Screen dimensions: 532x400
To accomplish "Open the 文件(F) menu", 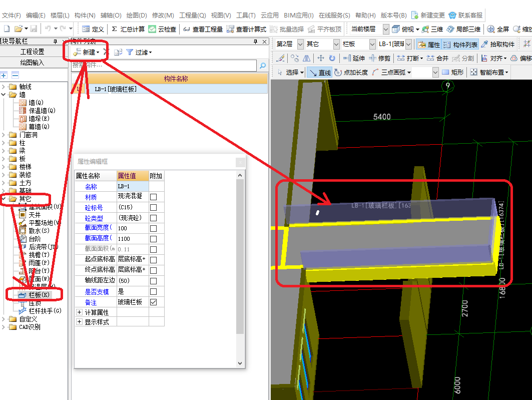I will [12, 15].
